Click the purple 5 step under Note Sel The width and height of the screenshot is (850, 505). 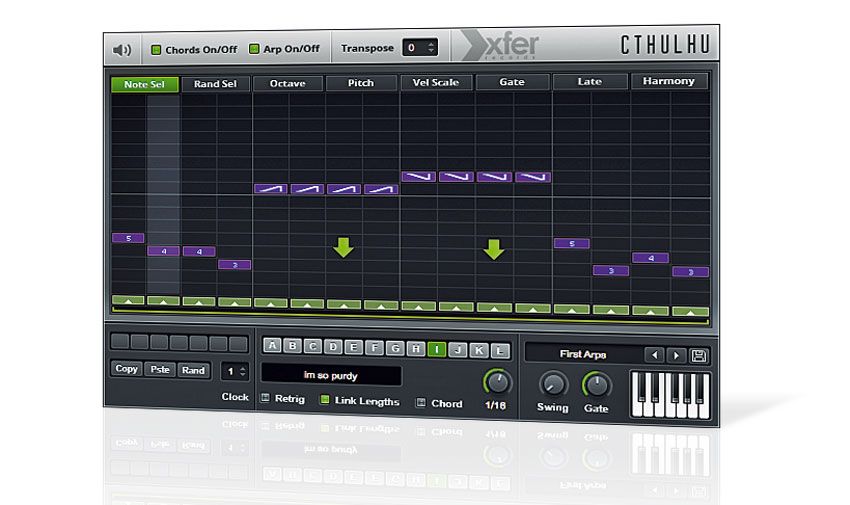tap(128, 238)
